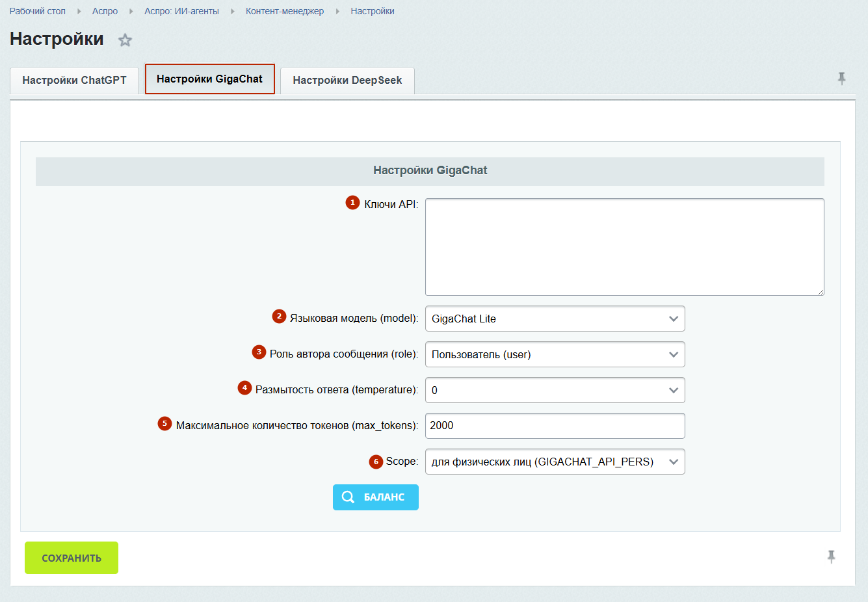Click the red hint marker 3 near Роль автора

pyautogui.click(x=259, y=352)
